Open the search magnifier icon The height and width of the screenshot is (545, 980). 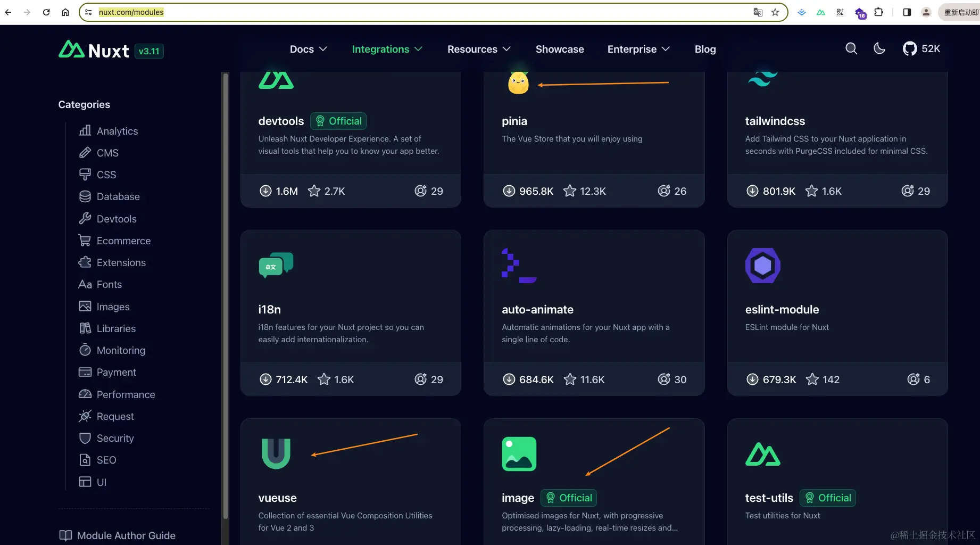851,49
